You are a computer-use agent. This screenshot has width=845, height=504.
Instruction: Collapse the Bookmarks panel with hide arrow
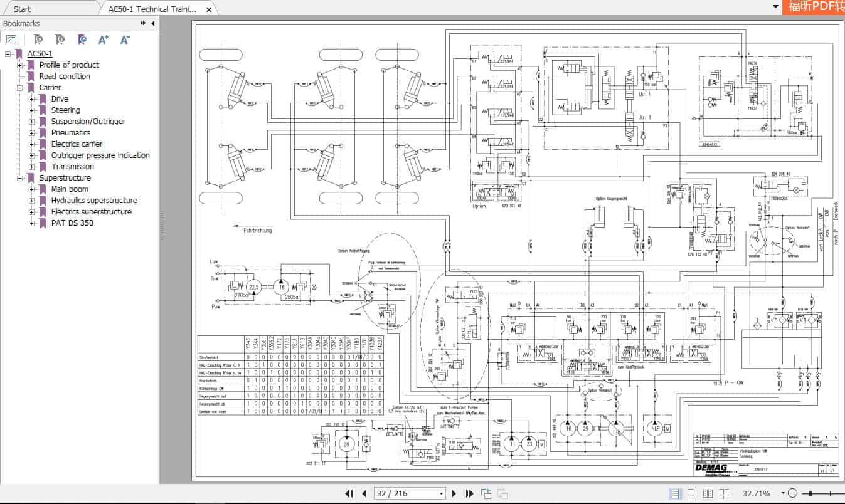click(152, 23)
